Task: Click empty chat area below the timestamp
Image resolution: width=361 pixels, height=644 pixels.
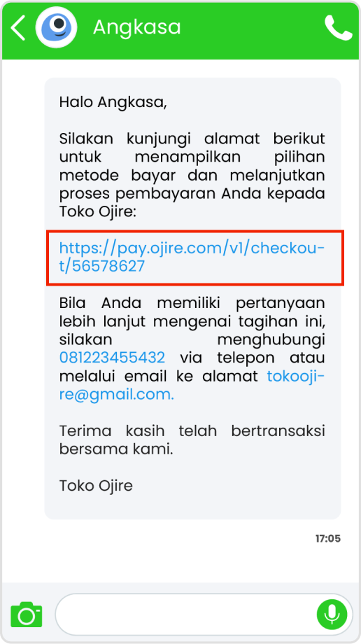Action: tap(180, 565)
